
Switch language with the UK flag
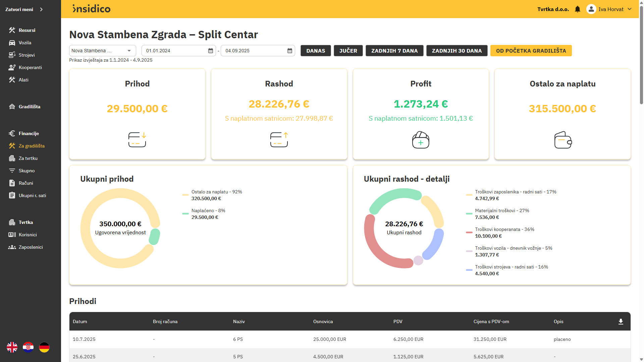point(12,347)
